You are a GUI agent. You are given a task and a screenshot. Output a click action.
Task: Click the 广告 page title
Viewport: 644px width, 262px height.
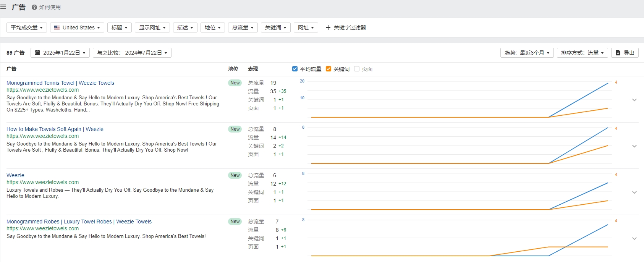19,7
